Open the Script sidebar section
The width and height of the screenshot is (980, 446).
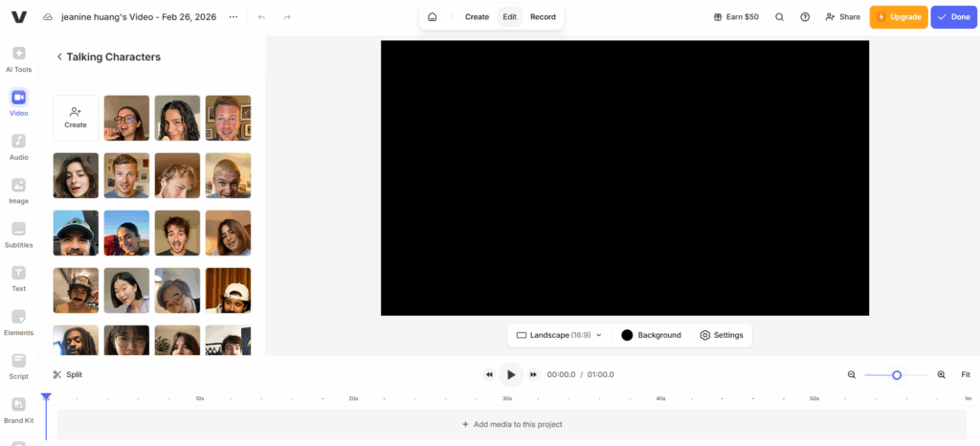[x=19, y=366]
